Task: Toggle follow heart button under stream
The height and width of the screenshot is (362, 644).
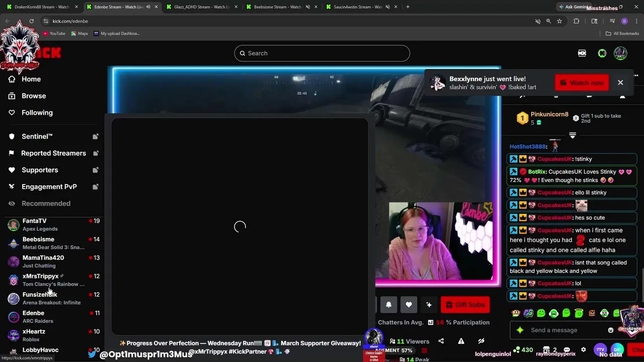Action: click(x=409, y=305)
